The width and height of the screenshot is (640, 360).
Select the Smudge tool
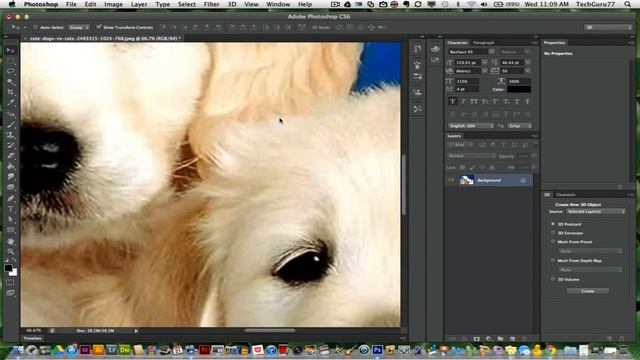pyautogui.click(x=11, y=177)
